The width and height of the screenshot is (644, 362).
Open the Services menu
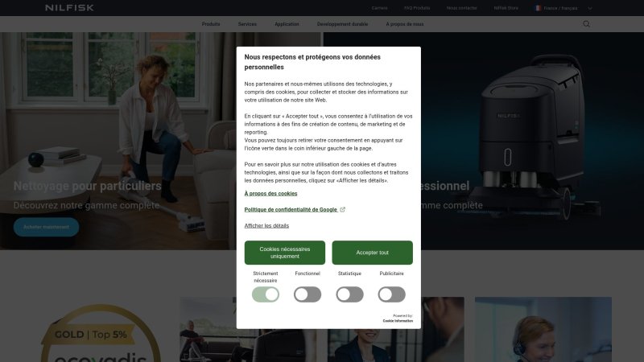coord(247,24)
